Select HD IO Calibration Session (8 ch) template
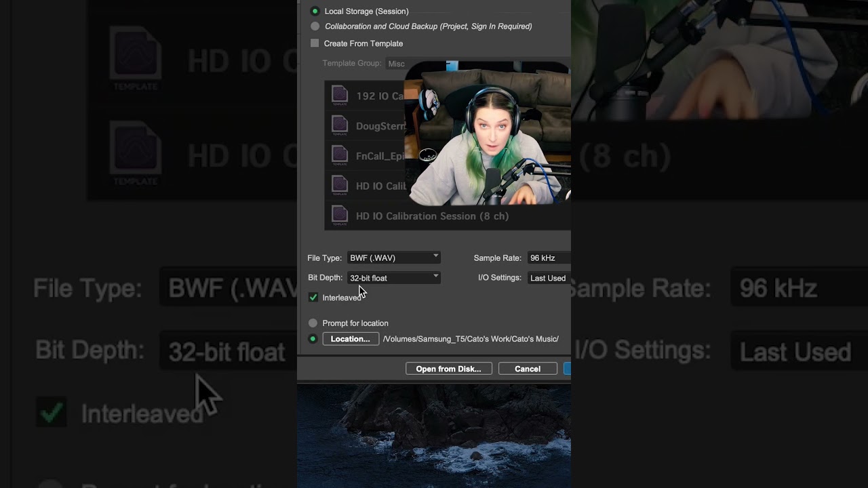 [x=448, y=216]
